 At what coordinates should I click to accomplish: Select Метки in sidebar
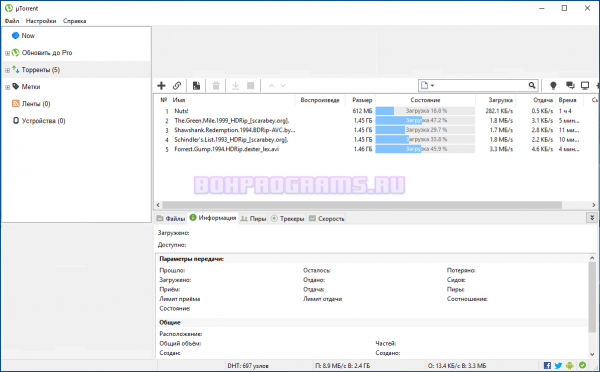31,86
